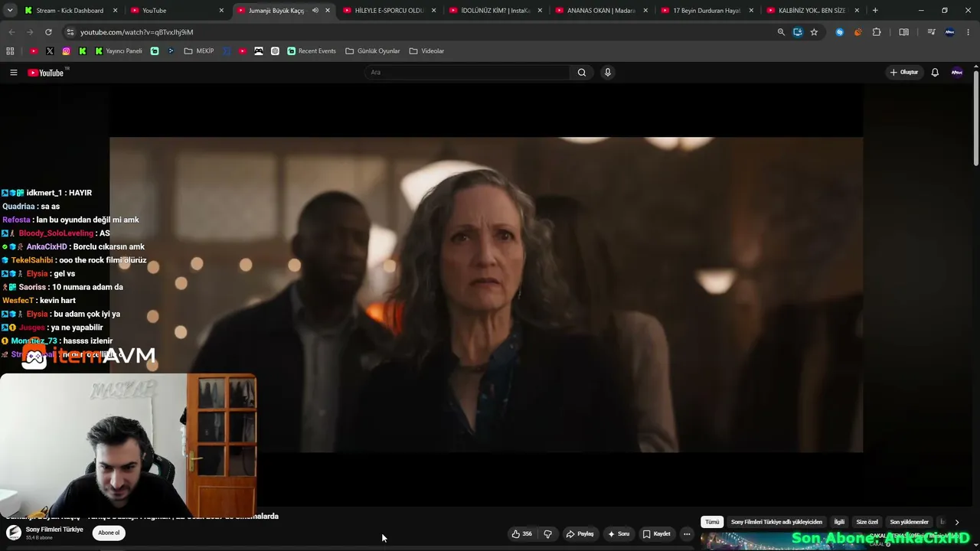View site information beside the URL

tap(70, 32)
